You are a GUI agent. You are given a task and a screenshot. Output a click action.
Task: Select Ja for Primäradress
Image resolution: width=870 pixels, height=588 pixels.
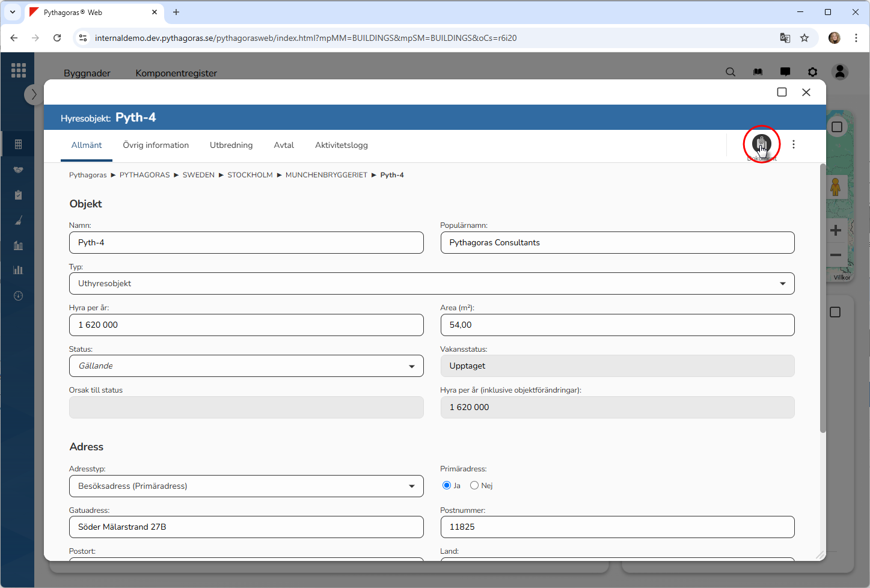tap(447, 485)
